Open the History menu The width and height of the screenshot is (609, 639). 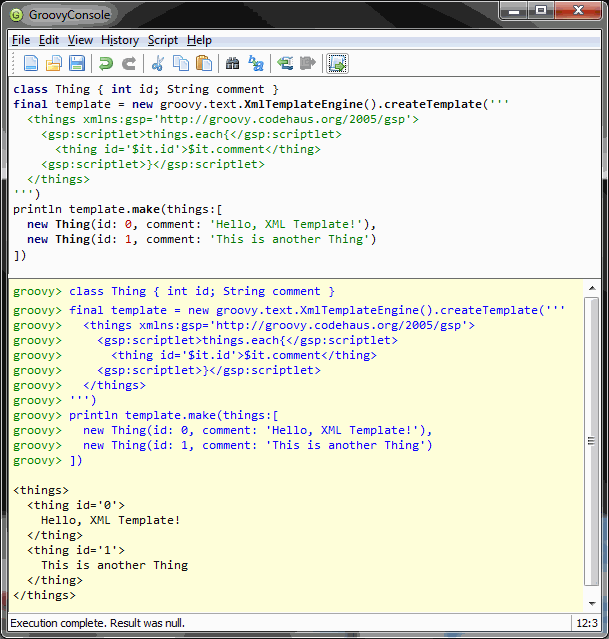(120, 40)
